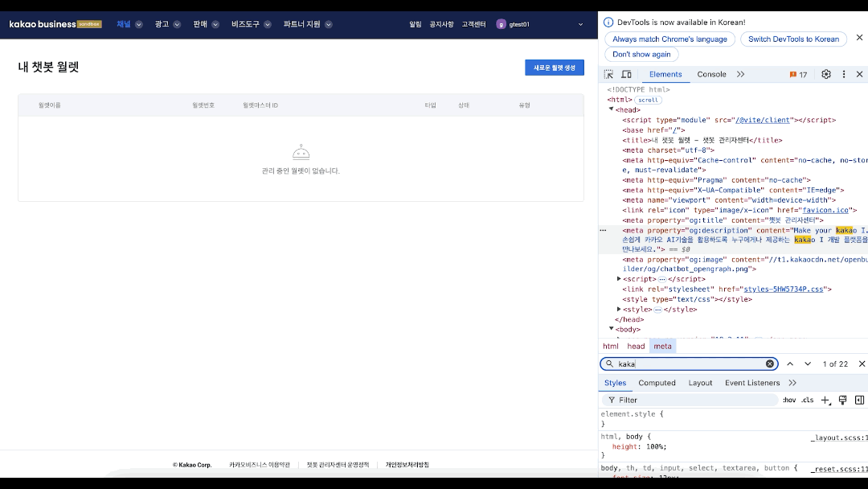Open _layout.scss source link

tap(838, 438)
